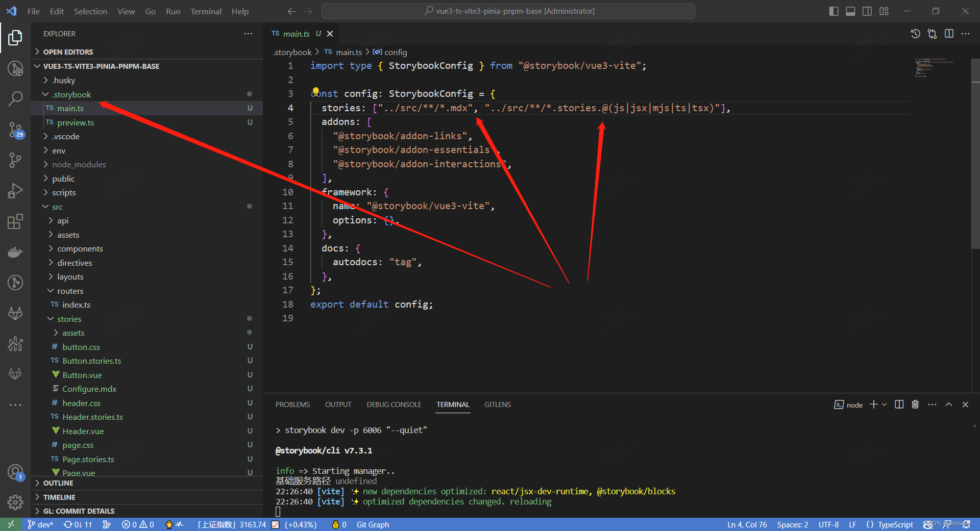
Task: Expand the node_modules folder
Action: (147, 164)
